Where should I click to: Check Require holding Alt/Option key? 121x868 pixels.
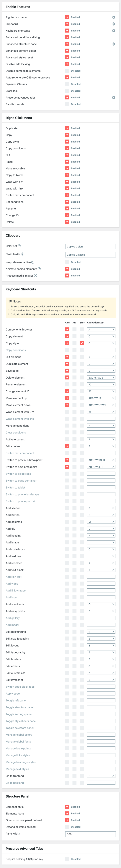click(67, 859)
